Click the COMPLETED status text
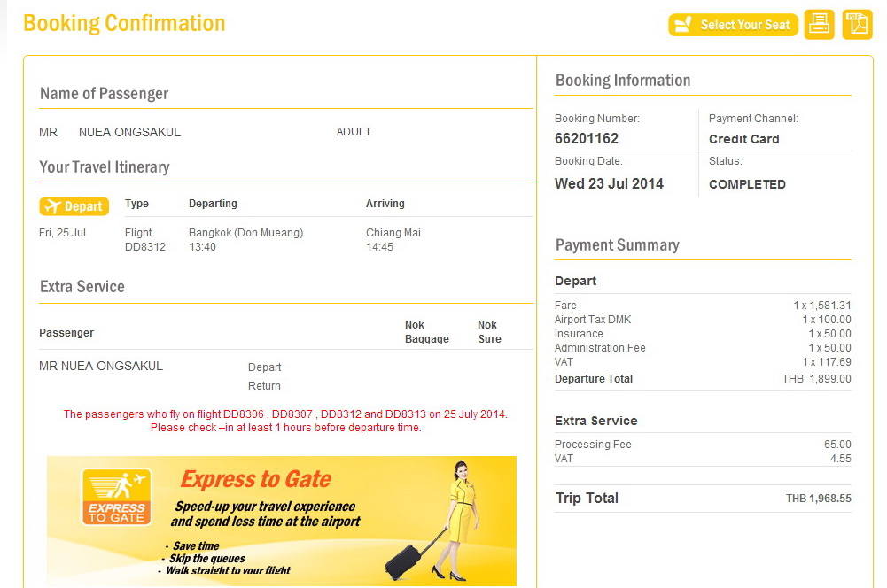This screenshot has width=887, height=588. tap(747, 184)
